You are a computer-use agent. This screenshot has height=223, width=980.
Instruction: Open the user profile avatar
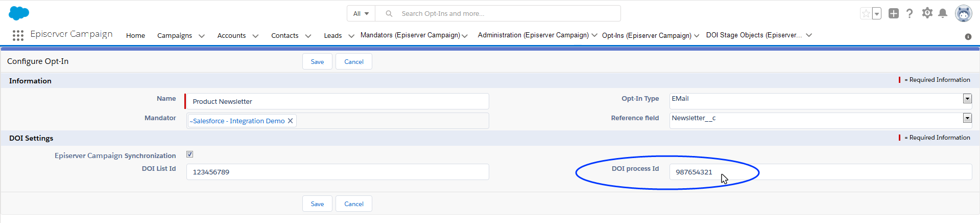click(963, 13)
